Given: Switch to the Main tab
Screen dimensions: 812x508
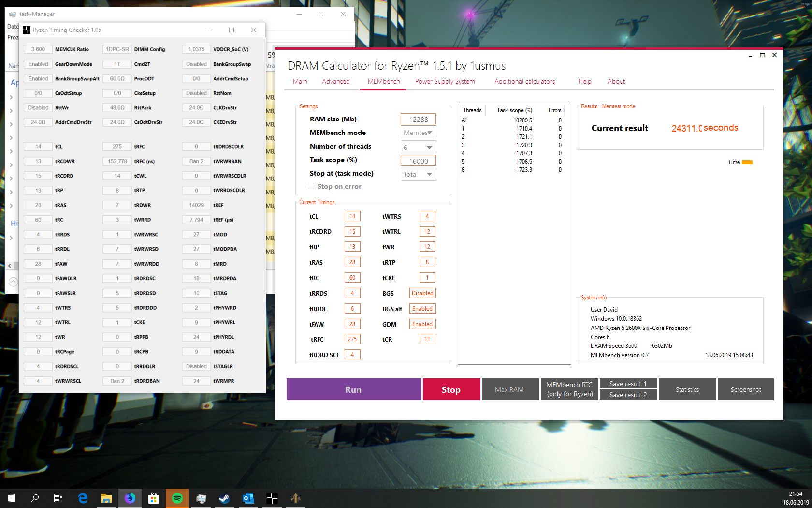Looking at the screenshot, I should 300,81.
